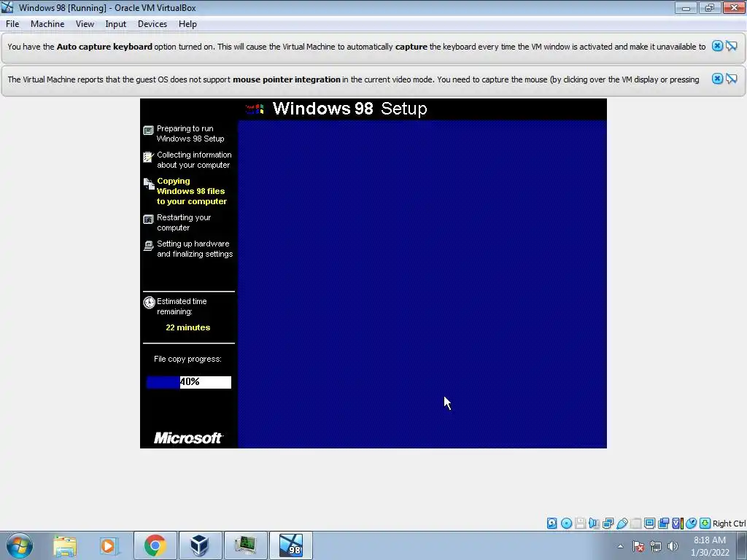Click the shared folders indicator
The image size is (747, 560).
(x=635, y=524)
